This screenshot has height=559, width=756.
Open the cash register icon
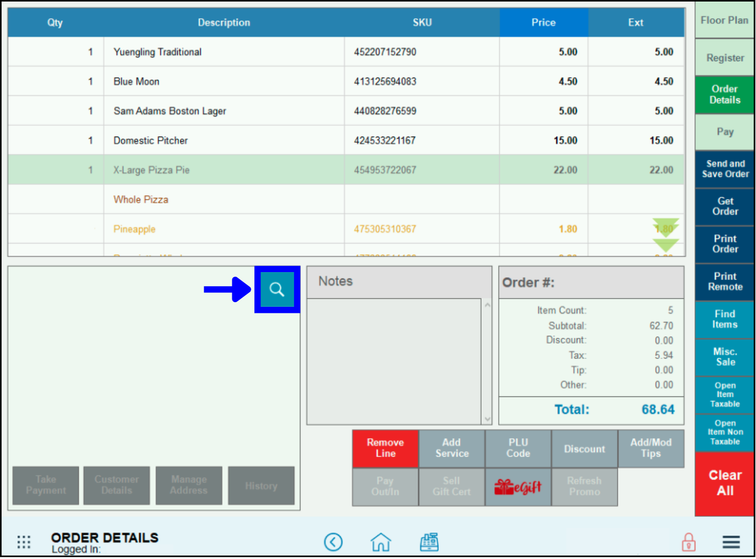(x=429, y=542)
